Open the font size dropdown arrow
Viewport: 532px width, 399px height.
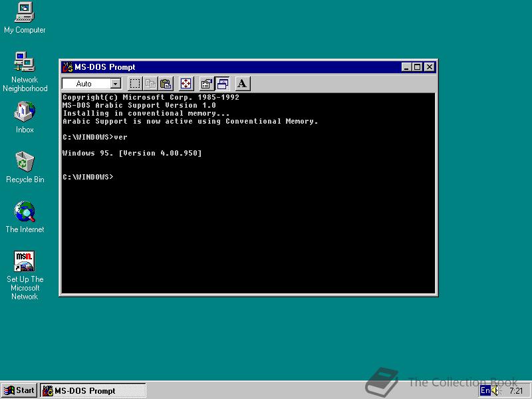[x=116, y=84]
